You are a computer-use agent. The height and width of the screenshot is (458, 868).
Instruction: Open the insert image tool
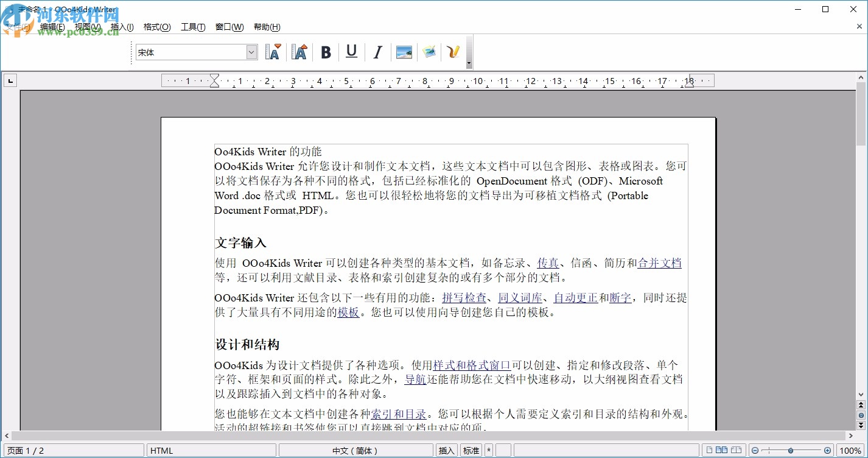[403, 52]
